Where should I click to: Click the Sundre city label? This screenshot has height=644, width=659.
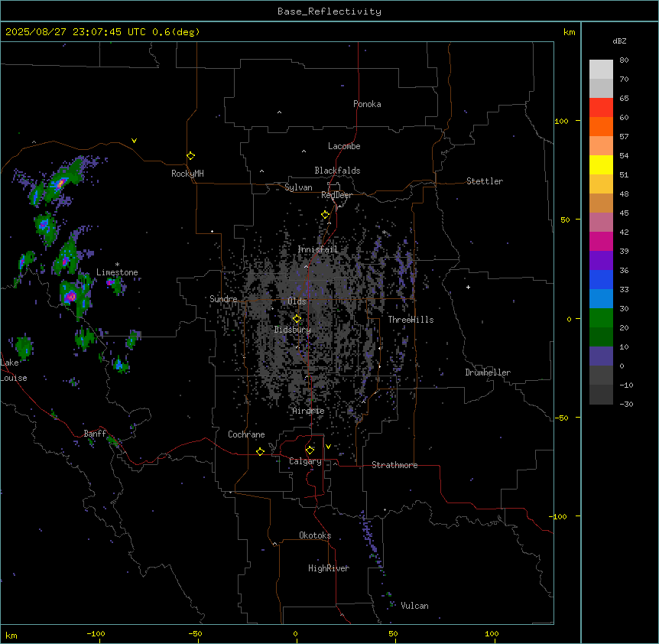click(223, 299)
